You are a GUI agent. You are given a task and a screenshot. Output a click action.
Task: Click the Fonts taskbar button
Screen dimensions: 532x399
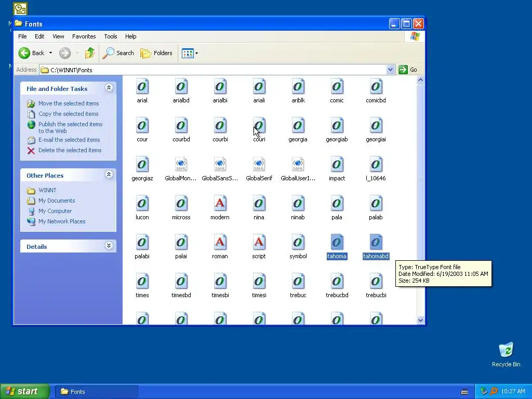96,392
